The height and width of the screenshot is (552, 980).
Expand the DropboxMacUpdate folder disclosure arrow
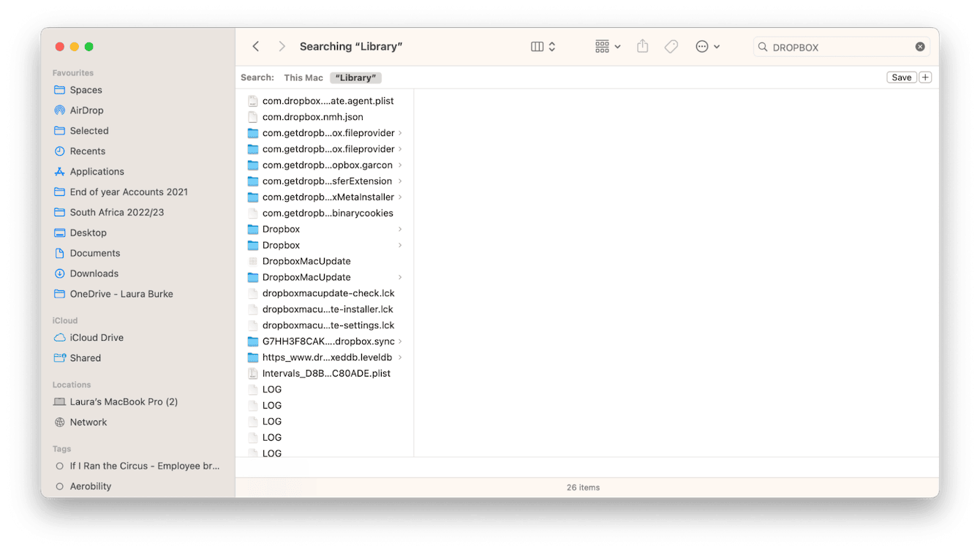[x=400, y=277]
